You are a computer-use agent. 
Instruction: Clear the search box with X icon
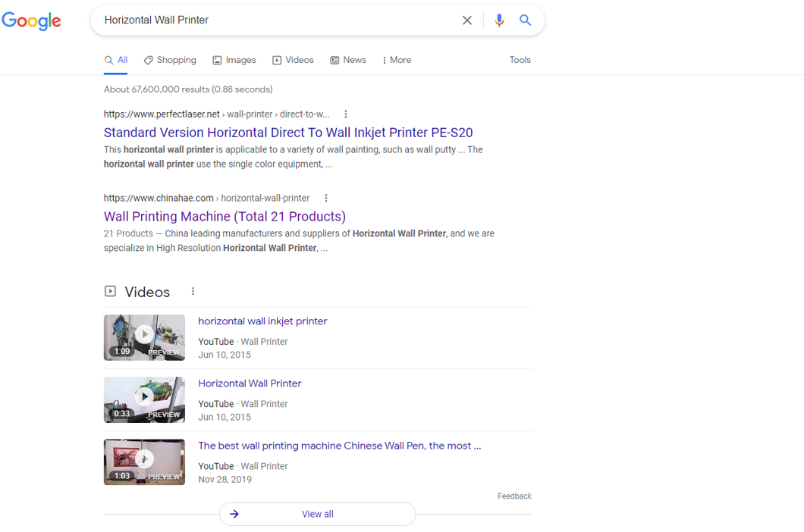467,20
